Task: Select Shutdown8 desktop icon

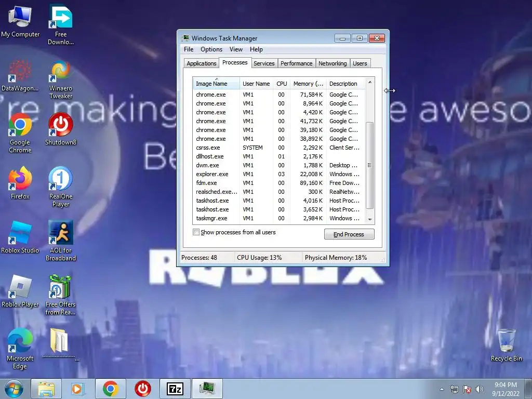Action: pyautogui.click(x=61, y=129)
